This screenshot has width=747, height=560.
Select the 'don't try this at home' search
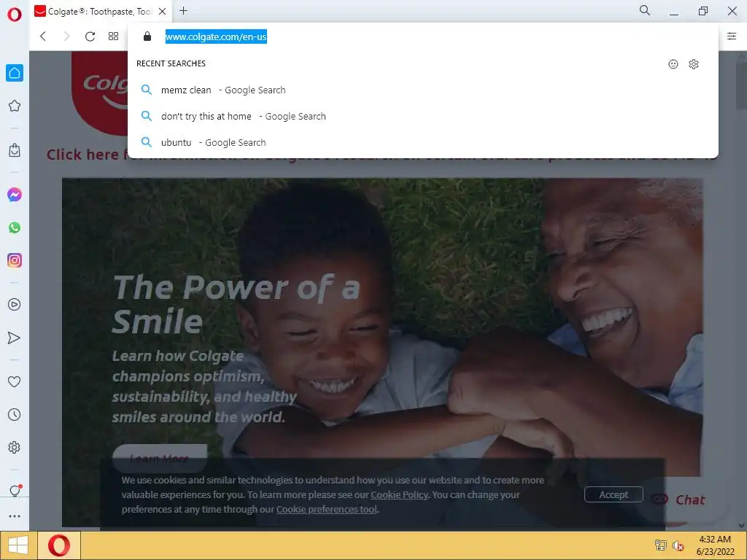pyautogui.click(x=423, y=116)
